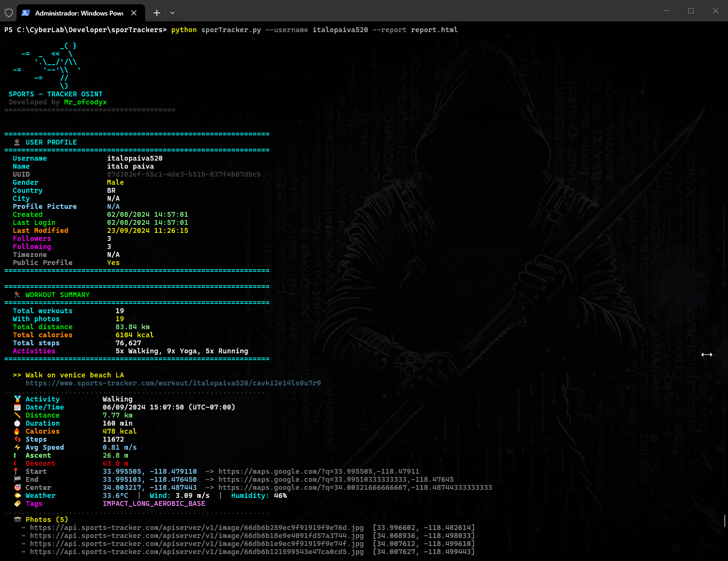Open the photo URL ending 3a3744.jpg
728x561 pixels.
[196, 536]
